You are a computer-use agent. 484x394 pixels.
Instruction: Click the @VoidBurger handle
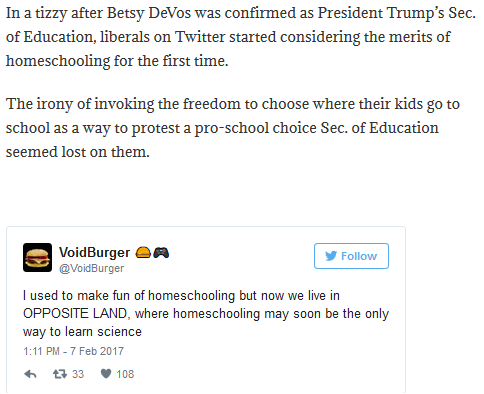click(x=91, y=268)
